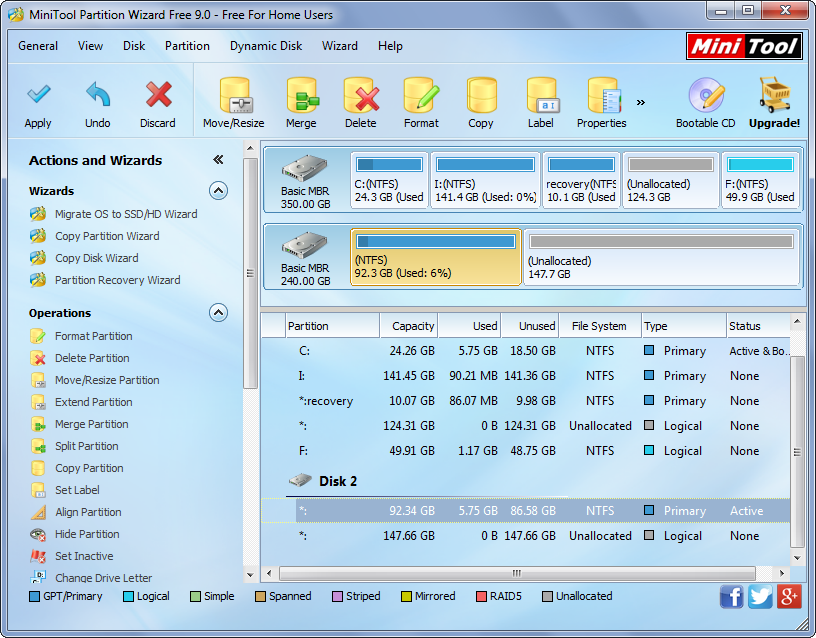Click the Delete partition toolbar icon

361,95
